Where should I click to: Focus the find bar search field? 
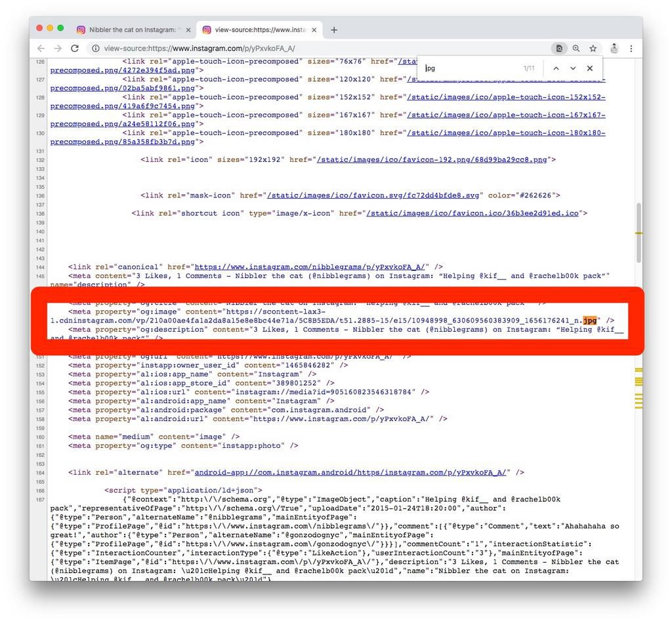tap(471, 68)
